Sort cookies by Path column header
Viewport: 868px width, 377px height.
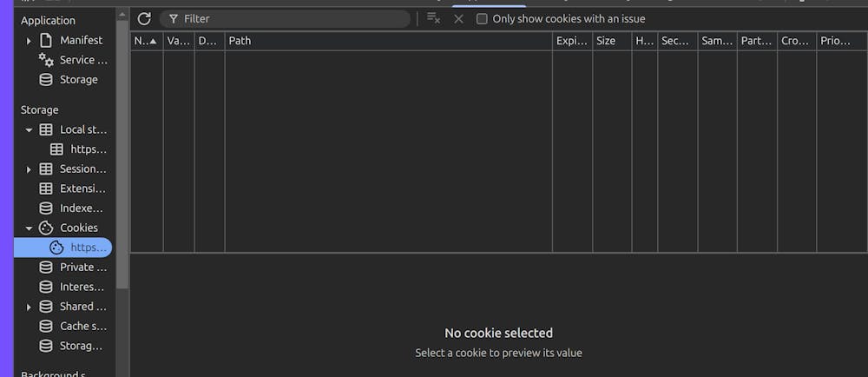[x=388, y=41]
